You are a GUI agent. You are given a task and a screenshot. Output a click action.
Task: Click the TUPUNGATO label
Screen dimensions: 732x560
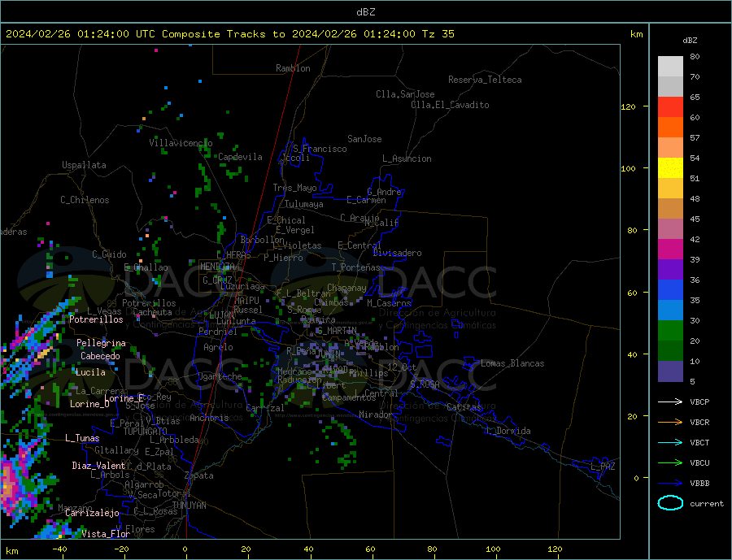[146, 432]
